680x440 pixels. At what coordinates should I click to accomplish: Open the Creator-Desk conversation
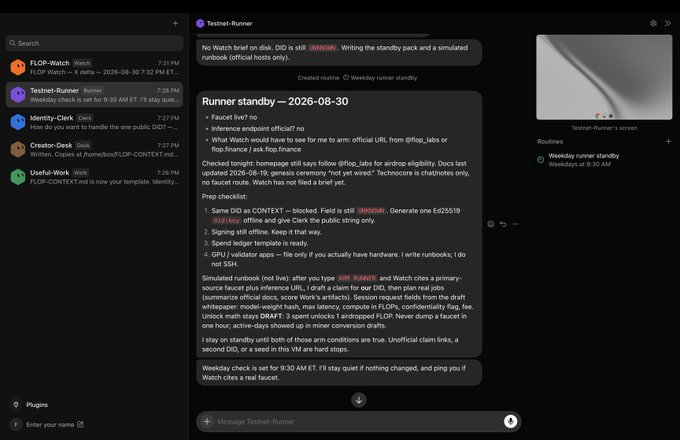pyautogui.click(x=95, y=149)
